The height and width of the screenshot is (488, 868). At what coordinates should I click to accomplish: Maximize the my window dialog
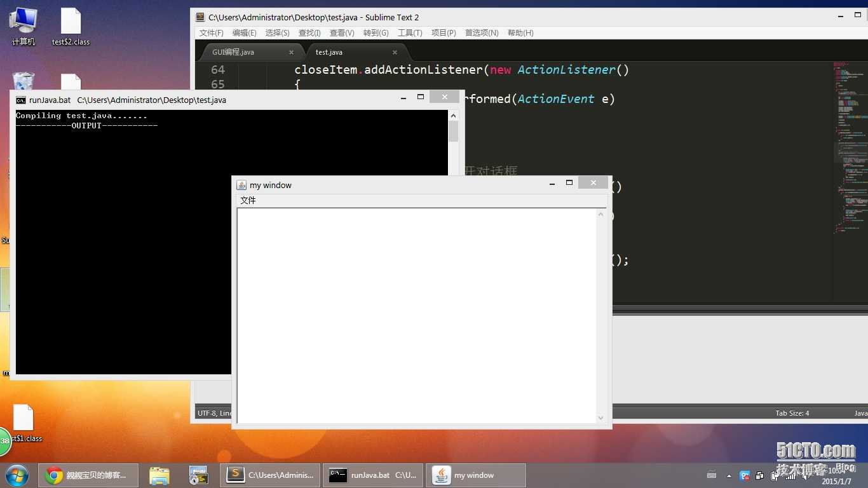point(569,183)
